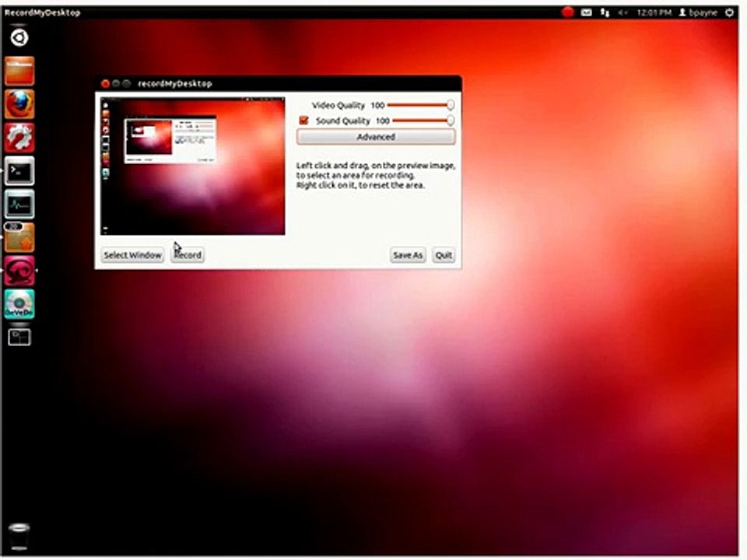Quit recordMyDesktop with the Quit button
The image size is (747, 560).
pos(444,255)
